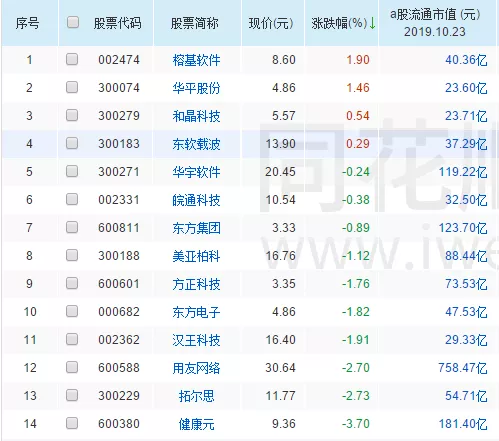Viewport: 499px width, 441px height.
Task: Open stock link 美亚柏科
Action: (196, 256)
